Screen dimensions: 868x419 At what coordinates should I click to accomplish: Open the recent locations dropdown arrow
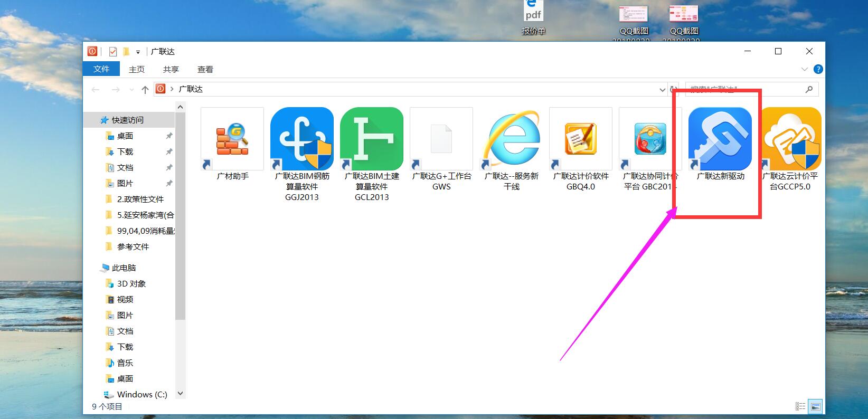[x=131, y=90]
